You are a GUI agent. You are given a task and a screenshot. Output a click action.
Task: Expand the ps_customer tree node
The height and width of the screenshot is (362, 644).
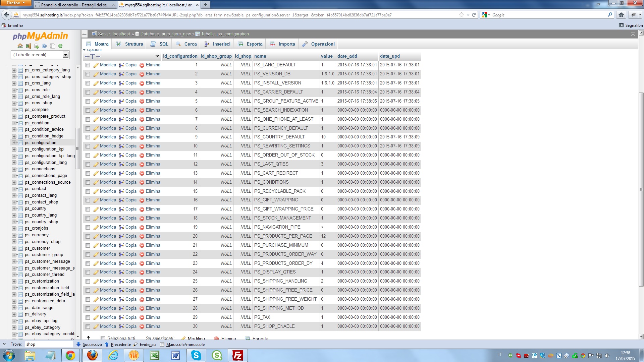coord(14,248)
